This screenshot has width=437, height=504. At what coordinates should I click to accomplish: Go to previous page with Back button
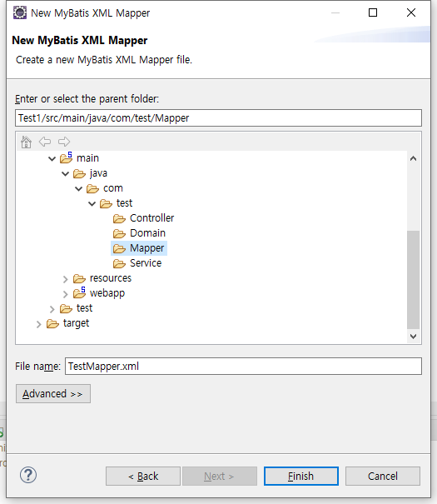[x=143, y=476]
